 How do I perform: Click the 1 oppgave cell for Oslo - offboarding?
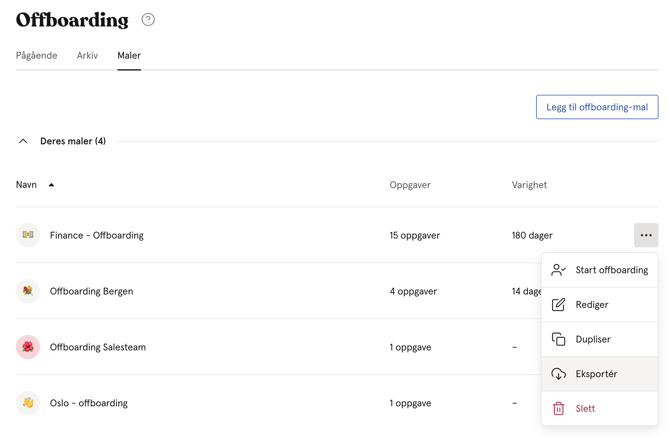tap(410, 403)
